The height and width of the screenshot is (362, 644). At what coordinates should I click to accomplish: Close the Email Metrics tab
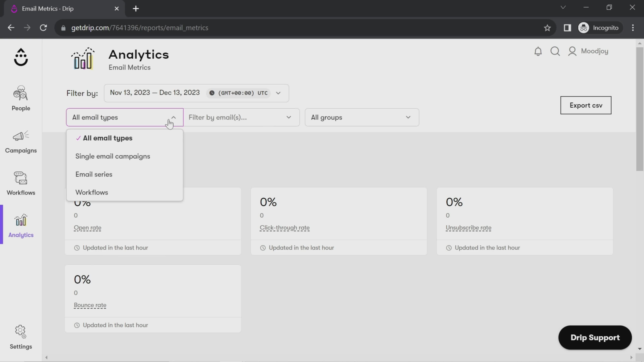point(117,9)
